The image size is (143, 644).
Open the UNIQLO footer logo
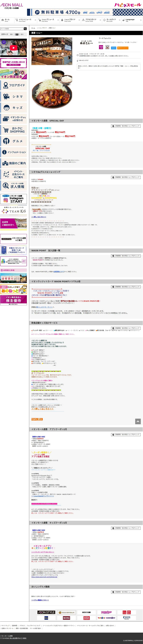tap(127, 612)
